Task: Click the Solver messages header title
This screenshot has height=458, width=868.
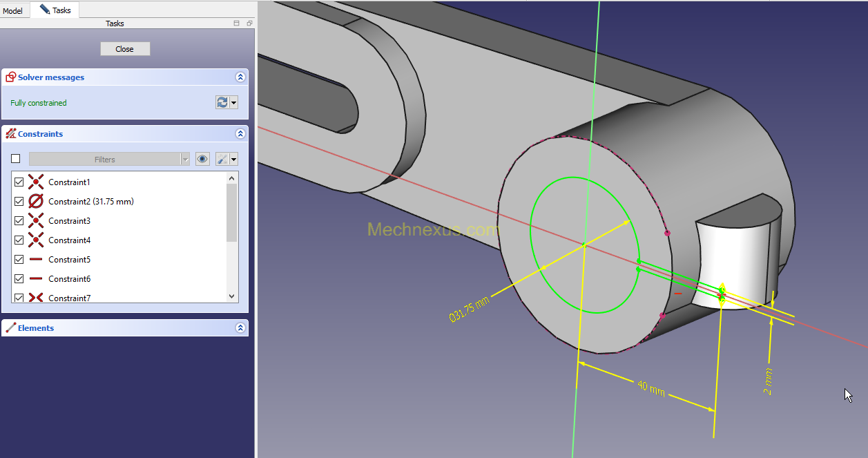Action: click(51, 77)
